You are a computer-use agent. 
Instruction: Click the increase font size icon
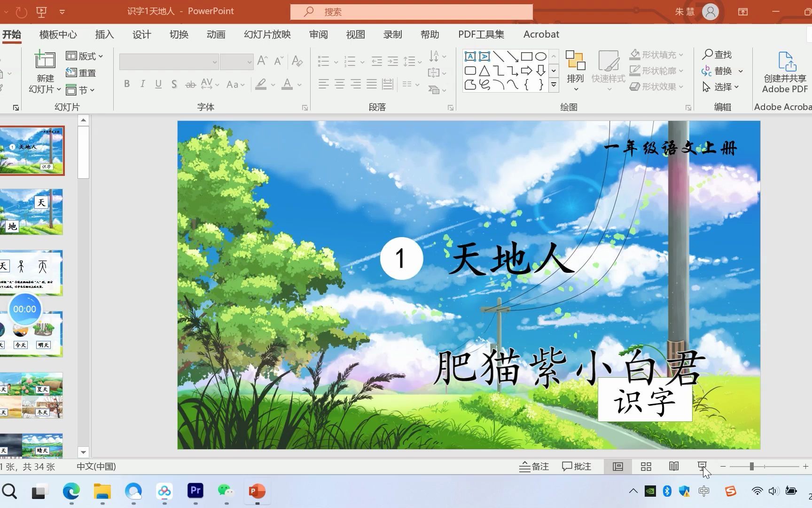tap(262, 61)
